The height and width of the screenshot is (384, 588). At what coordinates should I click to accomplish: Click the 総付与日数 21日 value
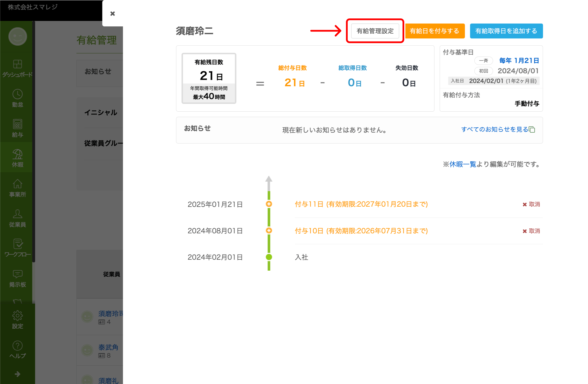coord(294,83)
